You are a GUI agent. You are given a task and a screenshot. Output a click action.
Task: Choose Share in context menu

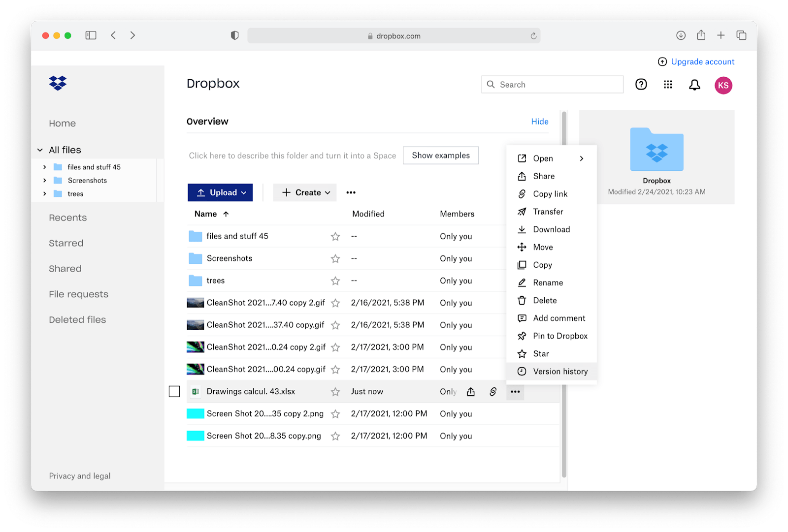pyautogui.click(x=551, y=176)
